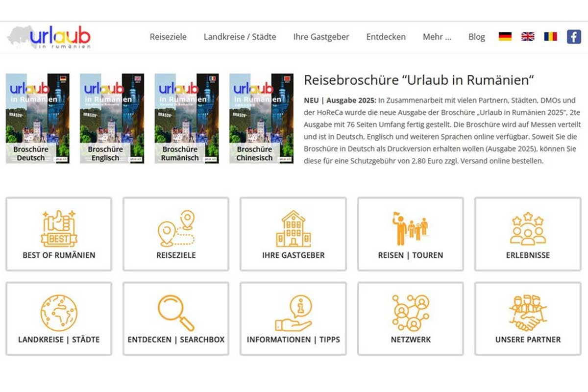Viewport: 588px width, 392px height.
Task: Click the Ihre Gastgeber building icon
Action: coord(294,228)
